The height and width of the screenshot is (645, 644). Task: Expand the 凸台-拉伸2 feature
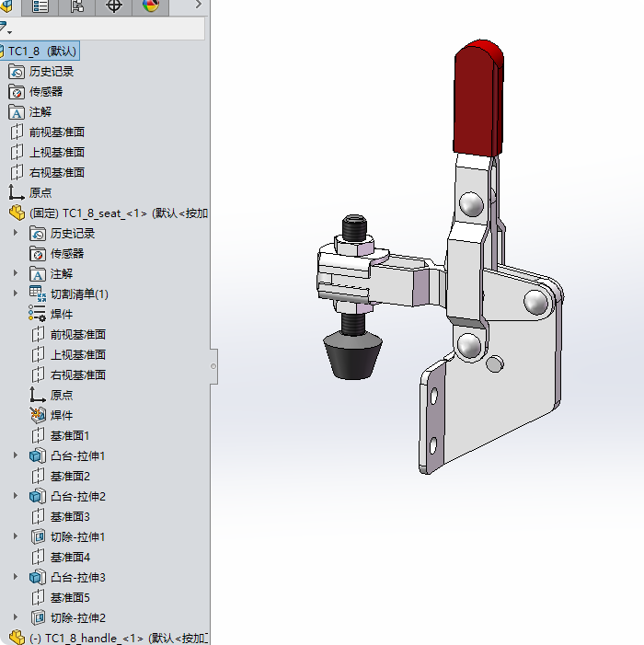coord(16,495)
